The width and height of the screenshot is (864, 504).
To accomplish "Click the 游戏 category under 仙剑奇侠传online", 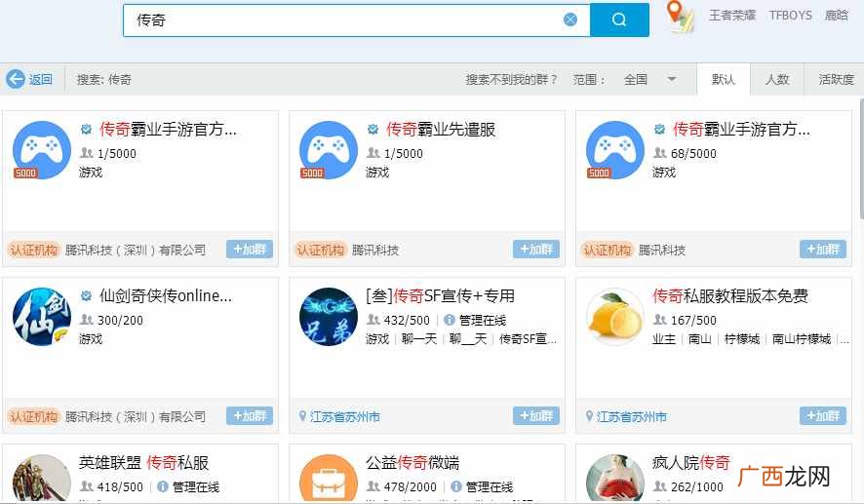I will coord(91,339).
